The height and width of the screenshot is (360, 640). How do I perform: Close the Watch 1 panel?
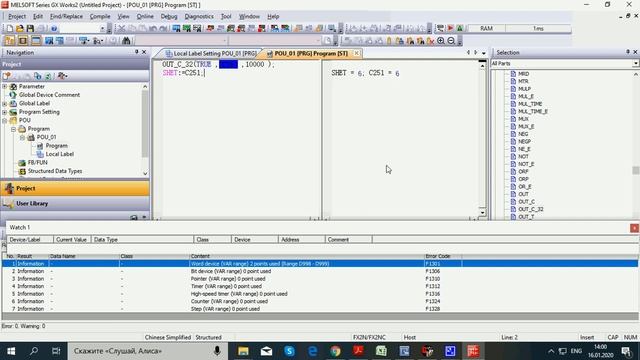click(634, 228)
